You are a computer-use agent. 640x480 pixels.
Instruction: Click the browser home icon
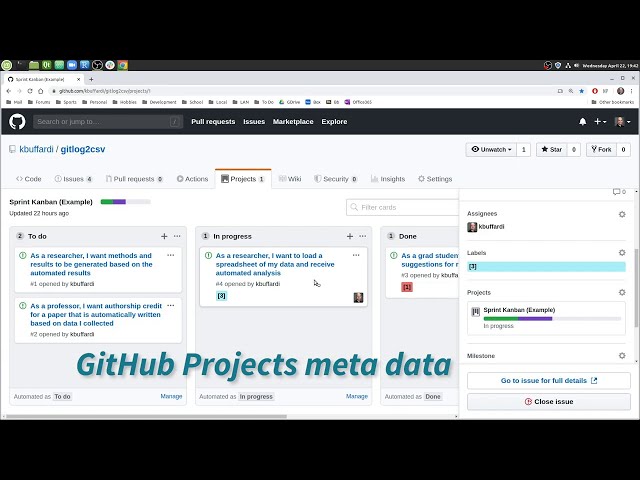coord(40,91)
